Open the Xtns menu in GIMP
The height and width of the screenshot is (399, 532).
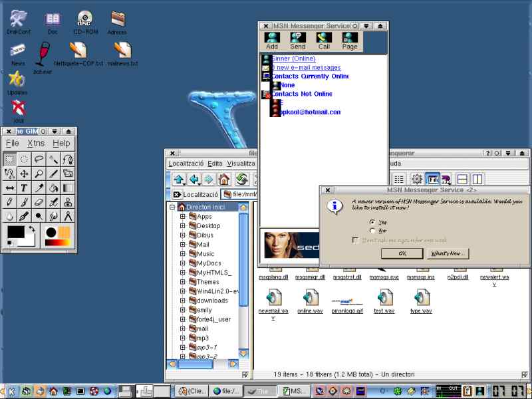tap(35, 143)
